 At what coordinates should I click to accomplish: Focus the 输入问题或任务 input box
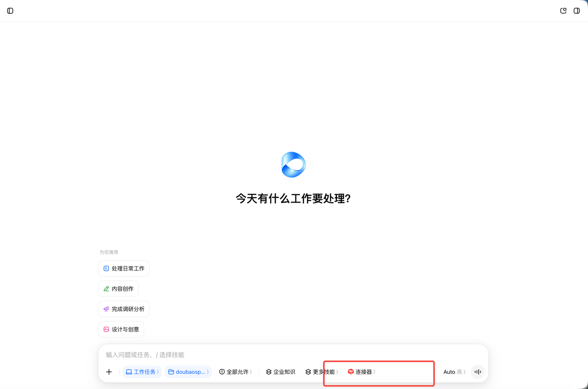click(293, 355)
